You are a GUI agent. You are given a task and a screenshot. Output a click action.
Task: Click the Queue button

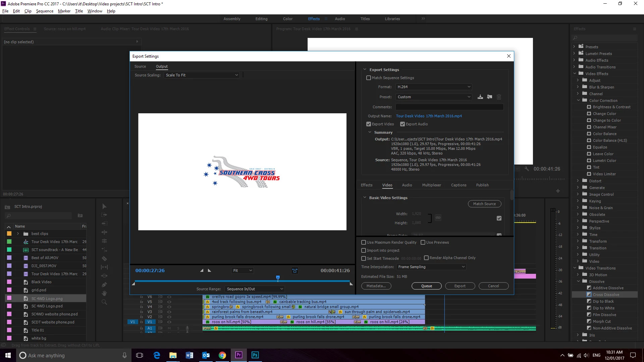pos(426,286)
